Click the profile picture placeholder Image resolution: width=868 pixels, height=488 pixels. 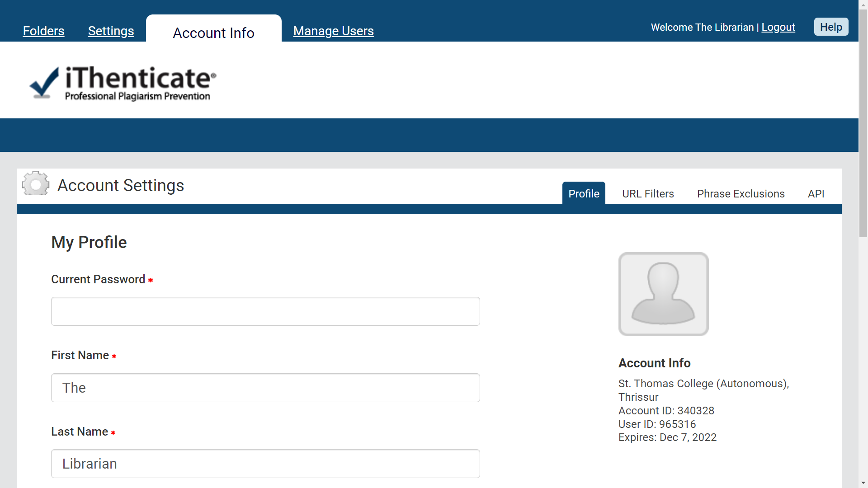pos(663,294)
